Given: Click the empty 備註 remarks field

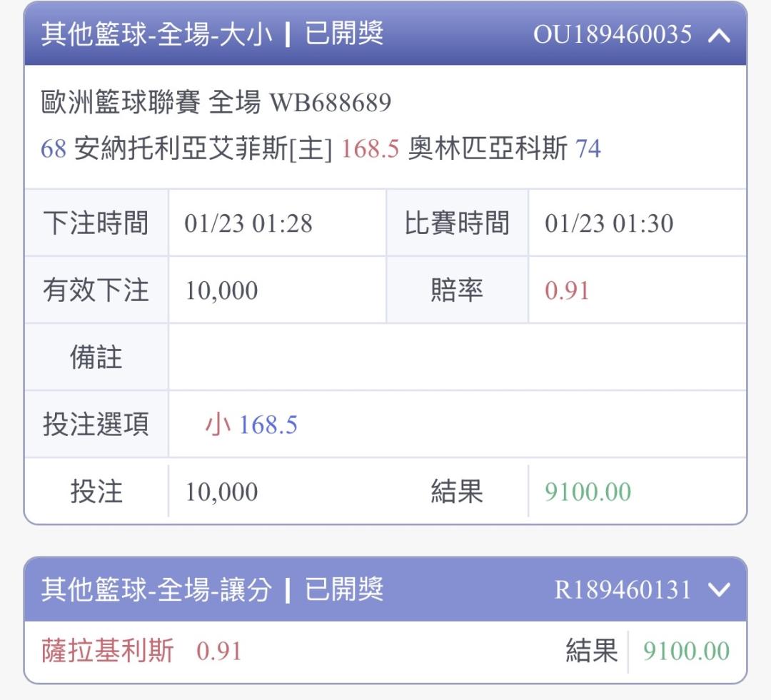Looking at the screenshot, I should coord(457,357).
